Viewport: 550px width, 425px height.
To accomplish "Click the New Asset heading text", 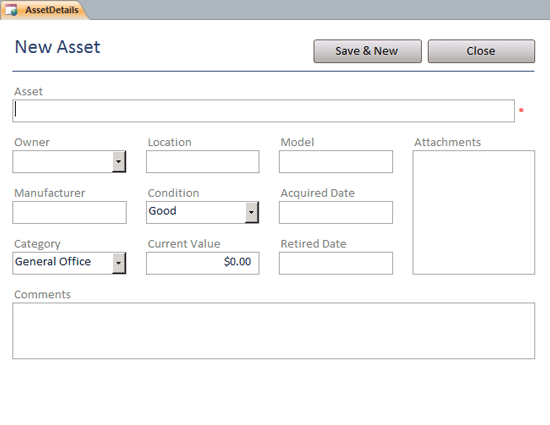I will point(58,47).
